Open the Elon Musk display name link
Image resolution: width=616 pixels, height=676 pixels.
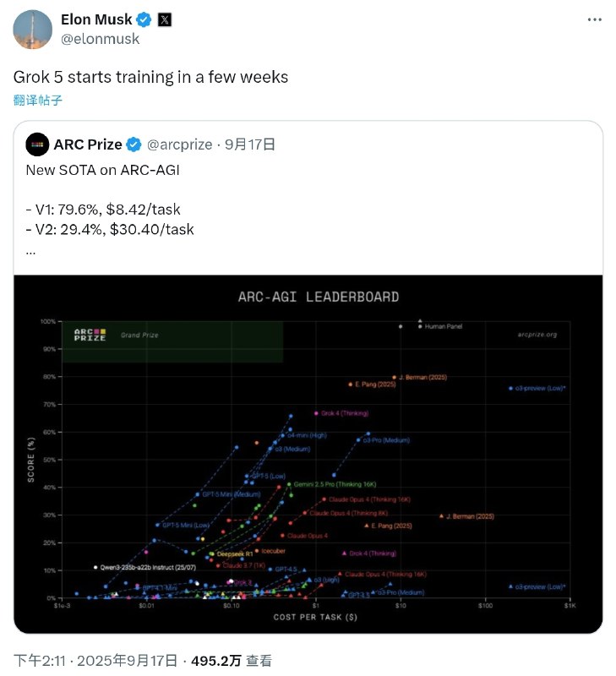click(97, 19)
